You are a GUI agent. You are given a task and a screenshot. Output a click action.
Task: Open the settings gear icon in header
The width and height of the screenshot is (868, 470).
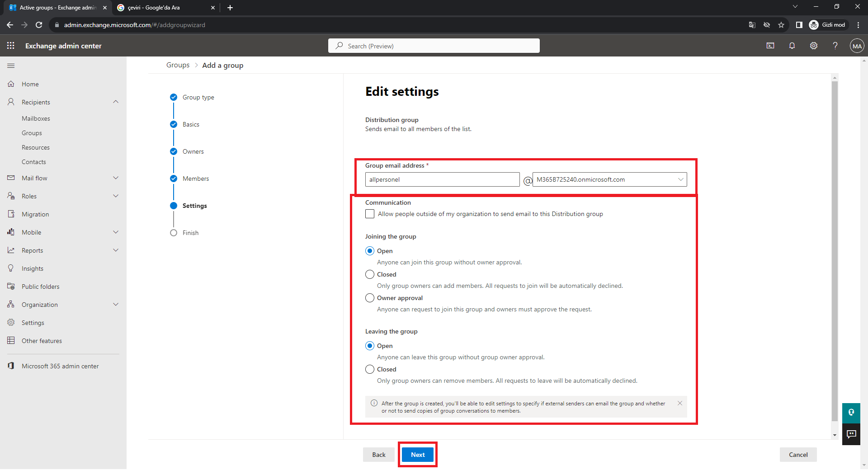tap(813, 46)
